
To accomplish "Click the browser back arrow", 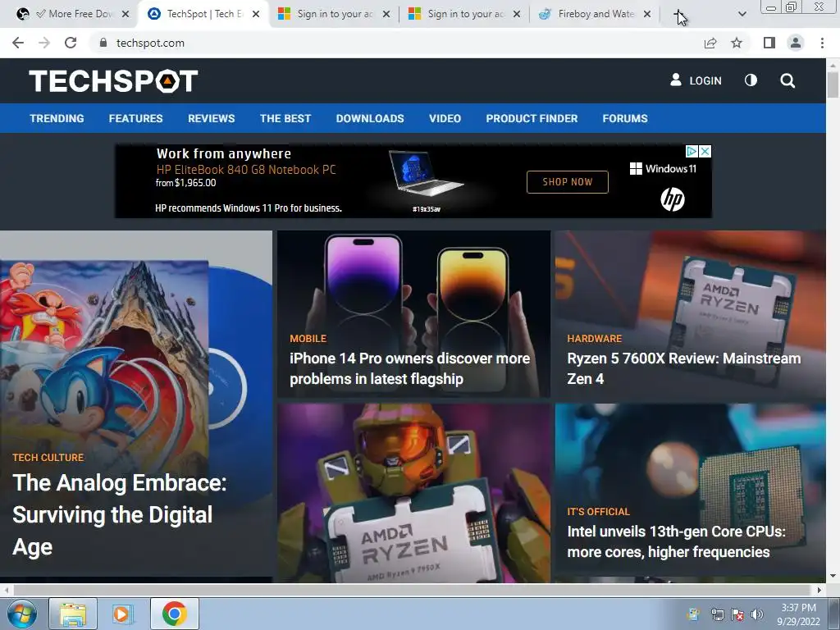I will click(x=18, y=43).
